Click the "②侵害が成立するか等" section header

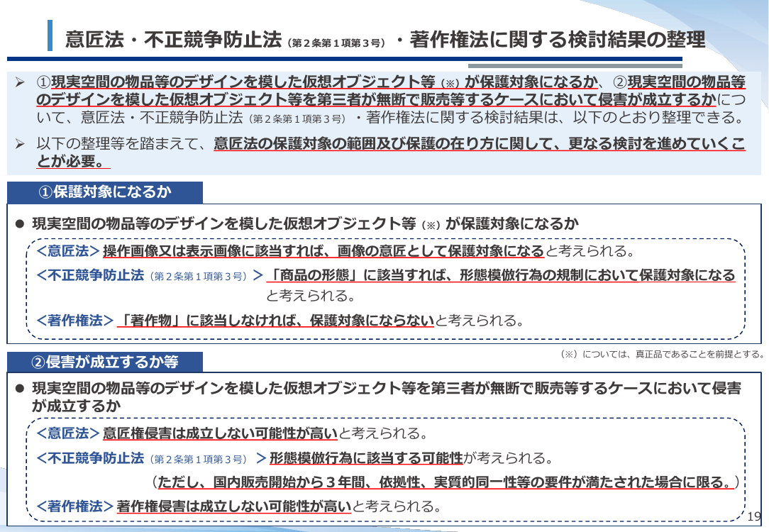[105, 362]
